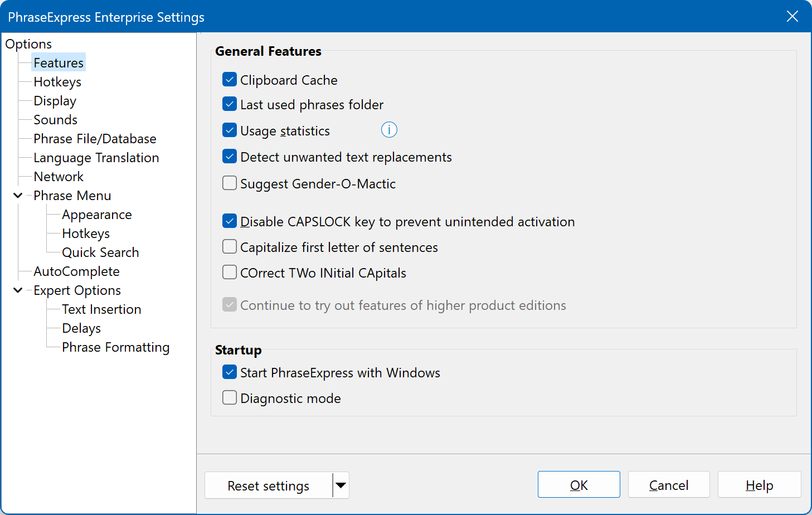The width and height of the screenshot is (812, 515).
Task: Collapse the Expert Options tree node
Action: [x=18, y=290]
